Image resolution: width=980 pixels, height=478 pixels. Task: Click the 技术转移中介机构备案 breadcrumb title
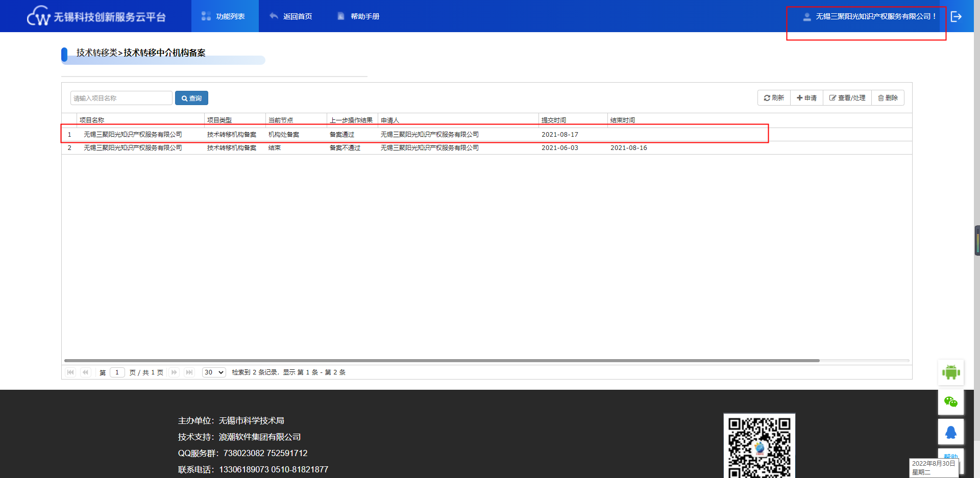pyautogui.click(x=164, y=53)
